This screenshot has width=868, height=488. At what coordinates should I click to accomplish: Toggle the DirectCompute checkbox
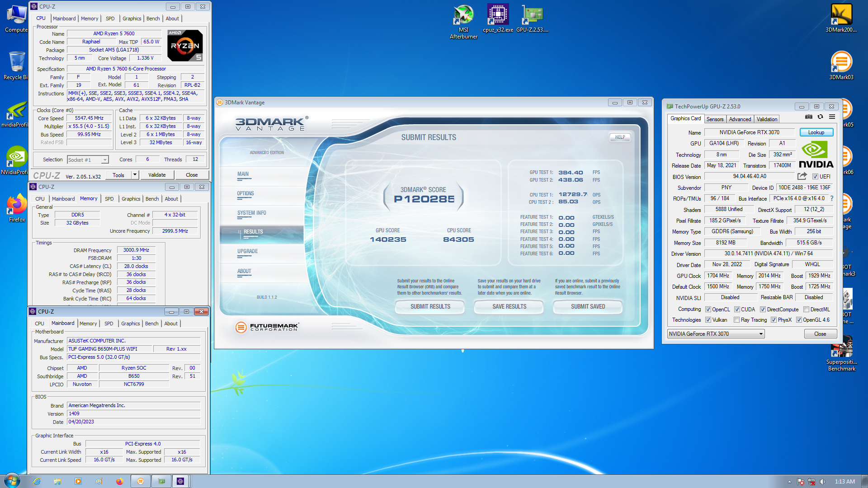[x=763, y=310]
